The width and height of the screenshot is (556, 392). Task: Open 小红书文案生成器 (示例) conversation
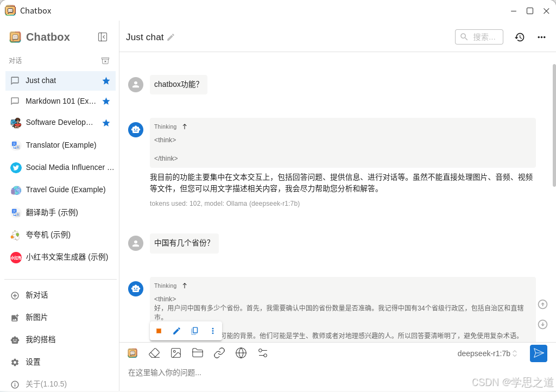pos(60,257)
